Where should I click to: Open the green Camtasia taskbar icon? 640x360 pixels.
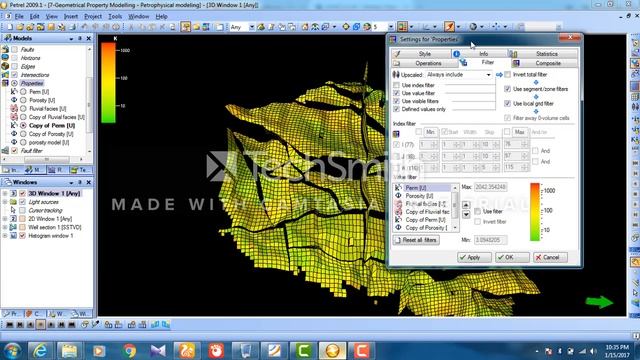303,351
